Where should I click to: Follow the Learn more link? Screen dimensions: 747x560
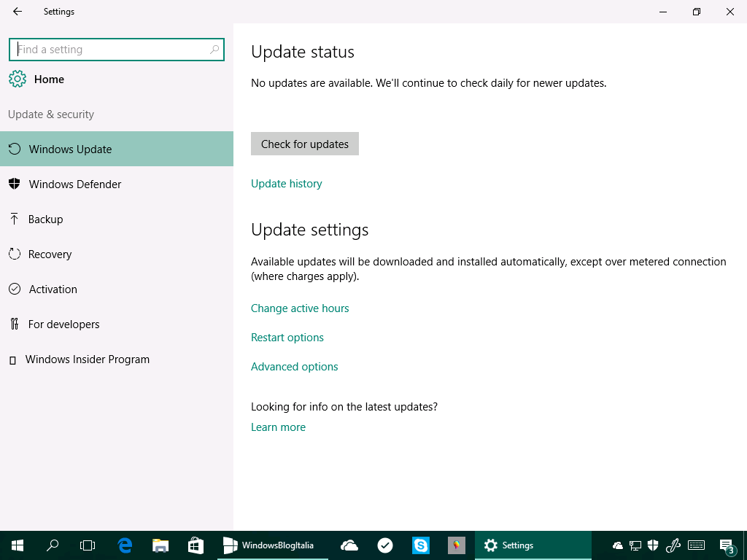278,427
